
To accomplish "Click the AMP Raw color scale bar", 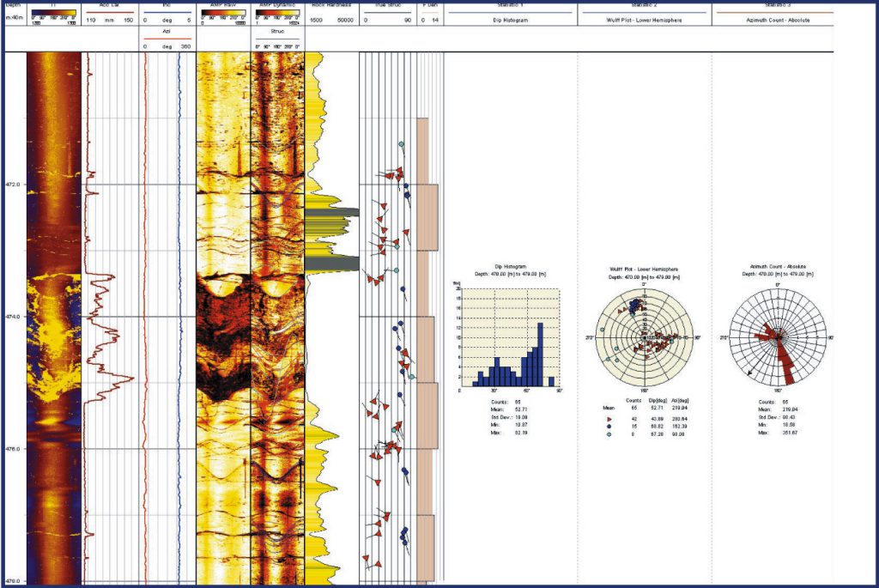I will [x=223, y=12].
